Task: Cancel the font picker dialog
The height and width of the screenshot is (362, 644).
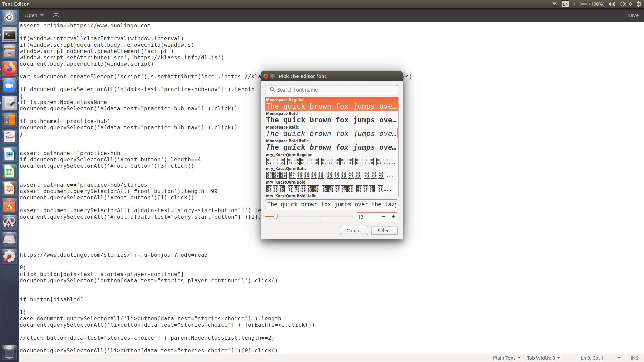Action: [x=354, y=230]
